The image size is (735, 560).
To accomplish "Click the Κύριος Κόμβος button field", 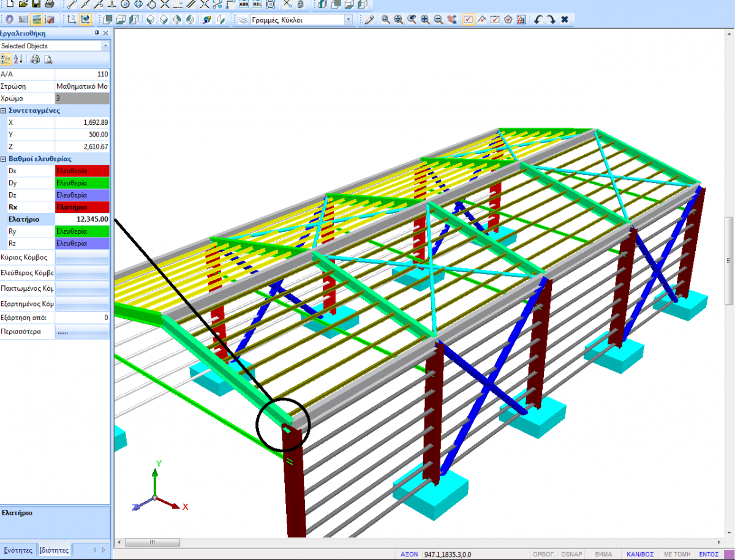I will pos(82,258).
